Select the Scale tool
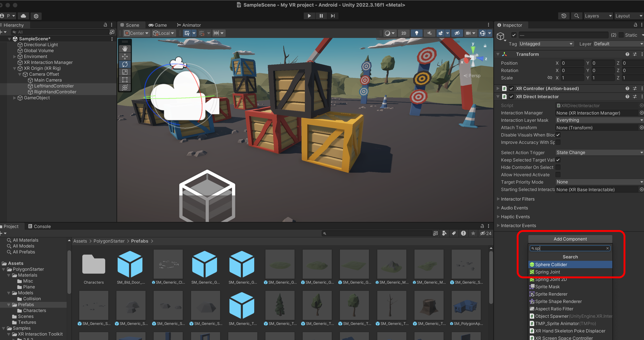Viewport: 644px width, 340px height. [125, 72]
